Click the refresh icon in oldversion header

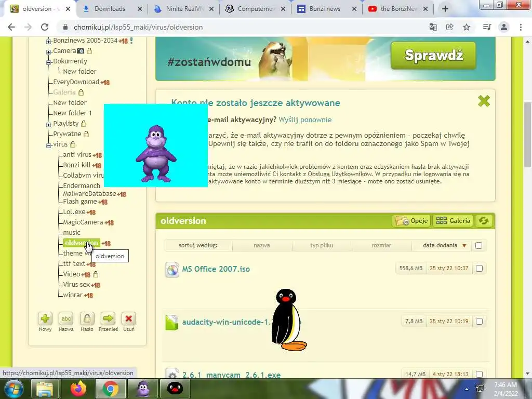tap(484, 221)
